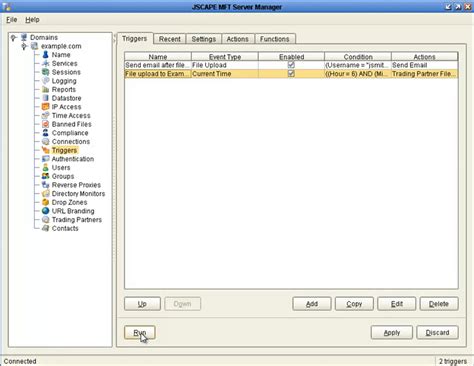Click the Edit button
This screenshot has height=366, width=474.
[397, 304]
